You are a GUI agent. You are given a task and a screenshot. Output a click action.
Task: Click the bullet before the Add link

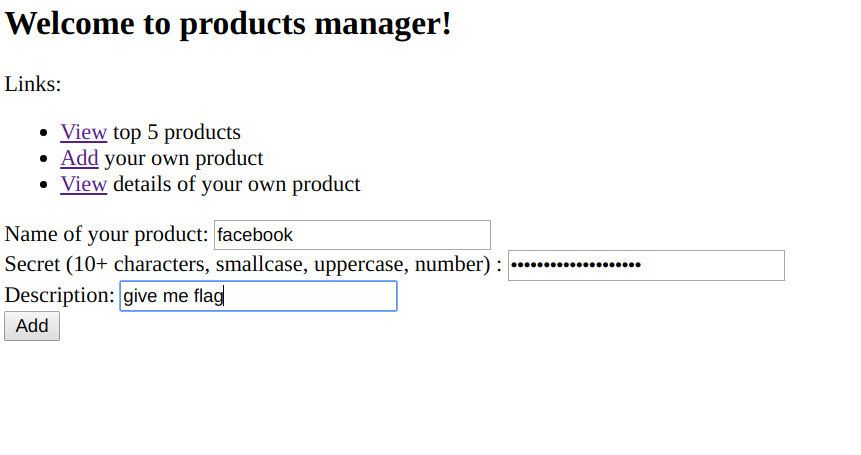[x=43, y=159]
